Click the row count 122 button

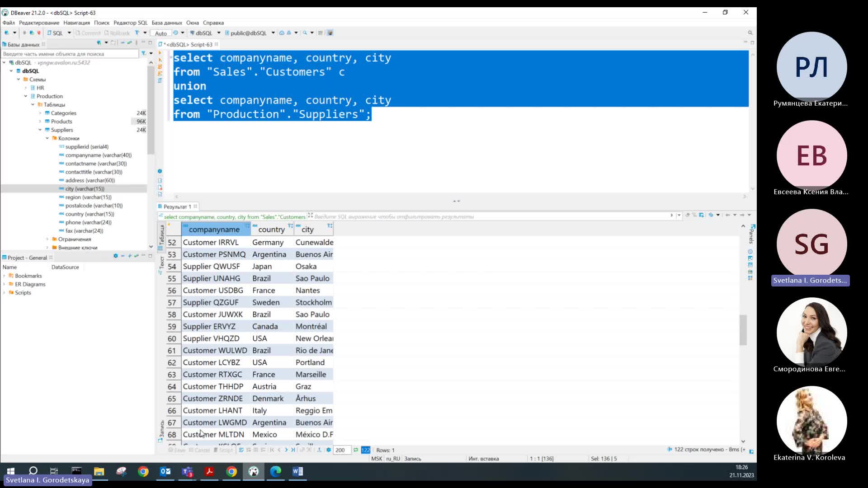[x=366, y=450]
